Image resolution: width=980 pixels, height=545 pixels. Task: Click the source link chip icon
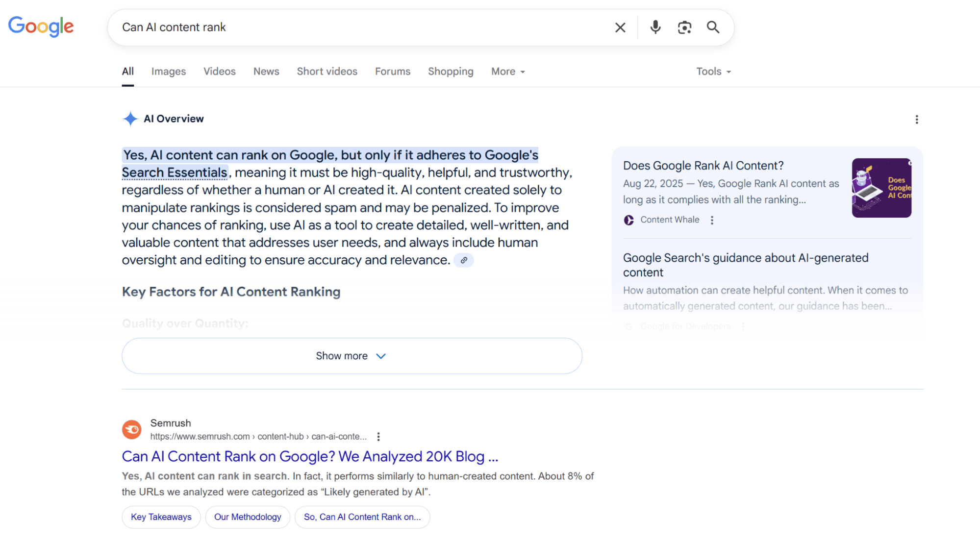pyautogui.click(x=463, y=260)
